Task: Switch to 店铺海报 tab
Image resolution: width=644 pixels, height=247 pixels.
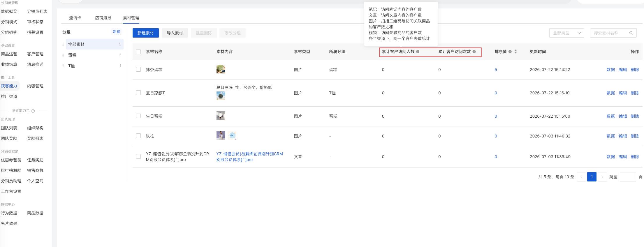Action: [103, 18]
